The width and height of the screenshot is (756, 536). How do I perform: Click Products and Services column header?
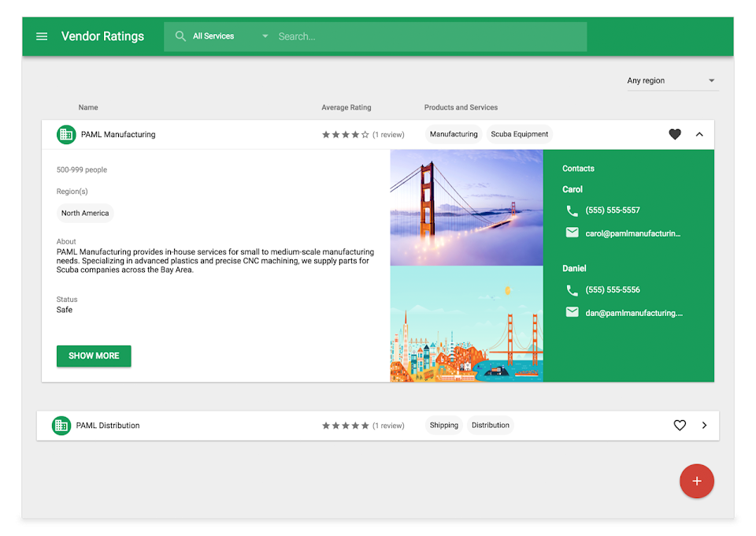tap(461, 107)
